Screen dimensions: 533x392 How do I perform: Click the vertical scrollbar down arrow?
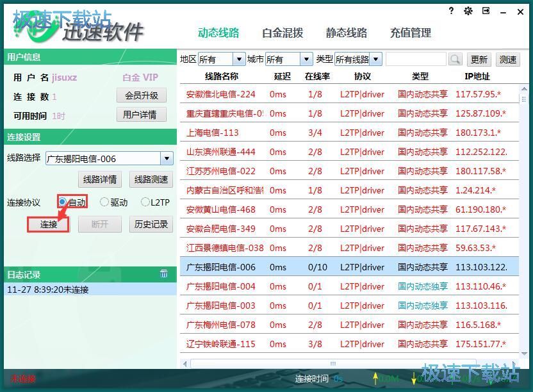click(x=524, y=354)
